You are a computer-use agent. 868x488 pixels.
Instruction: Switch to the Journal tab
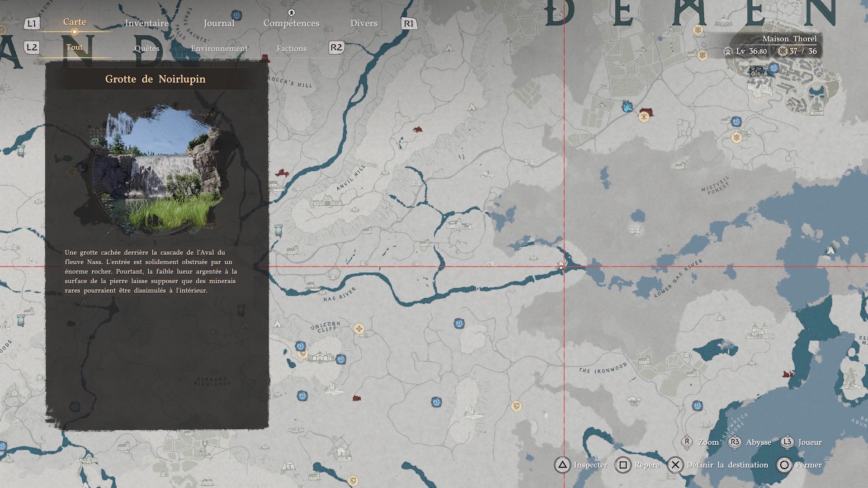pos(219,23)
